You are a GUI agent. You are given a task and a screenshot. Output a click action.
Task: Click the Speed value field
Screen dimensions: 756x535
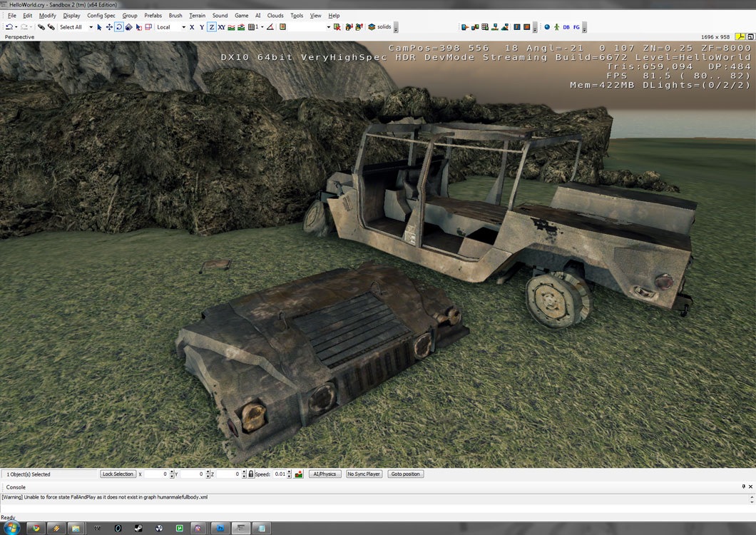[x=280, y=474]
